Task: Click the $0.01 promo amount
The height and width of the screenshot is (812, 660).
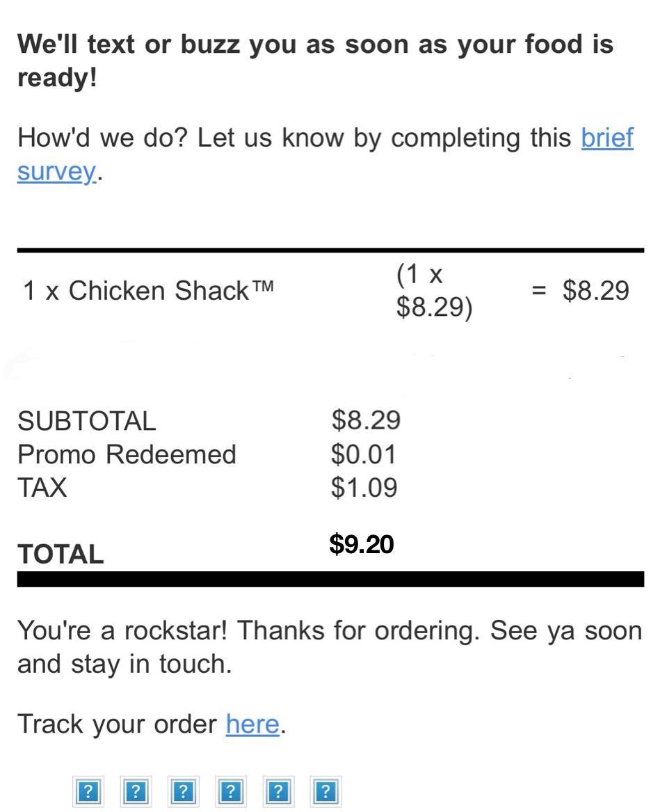Action: point(364,454)
